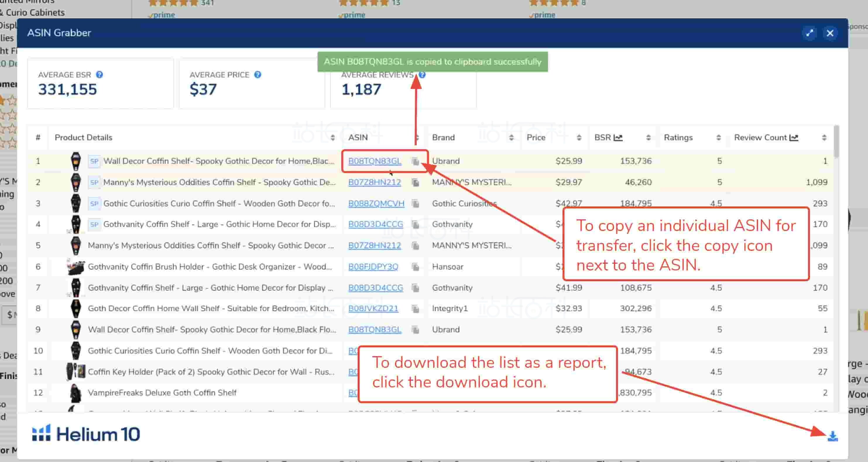Copy ASIN B08FJDPY3Q in row 6
Viewport: 868px width, 462px height.
point(416,267)
